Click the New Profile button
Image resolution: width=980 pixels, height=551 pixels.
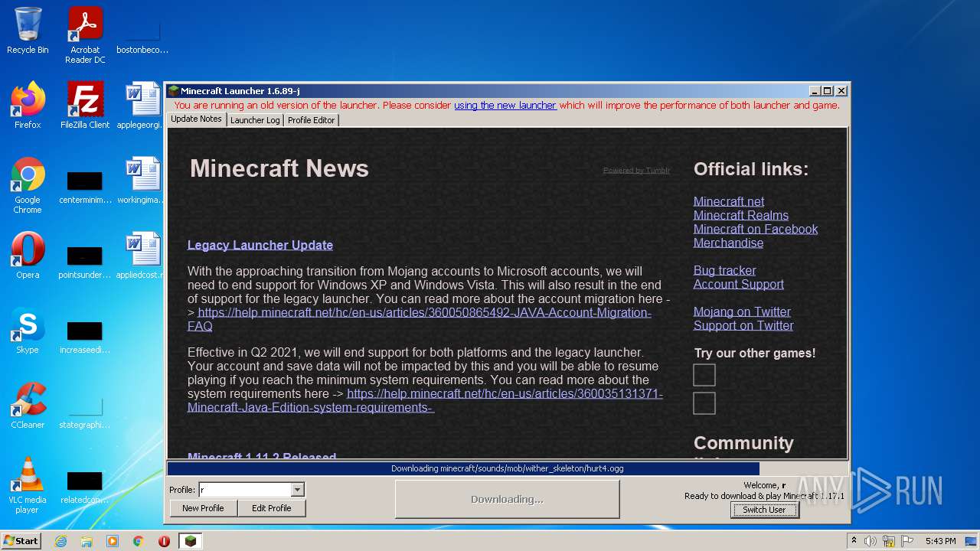203,508
